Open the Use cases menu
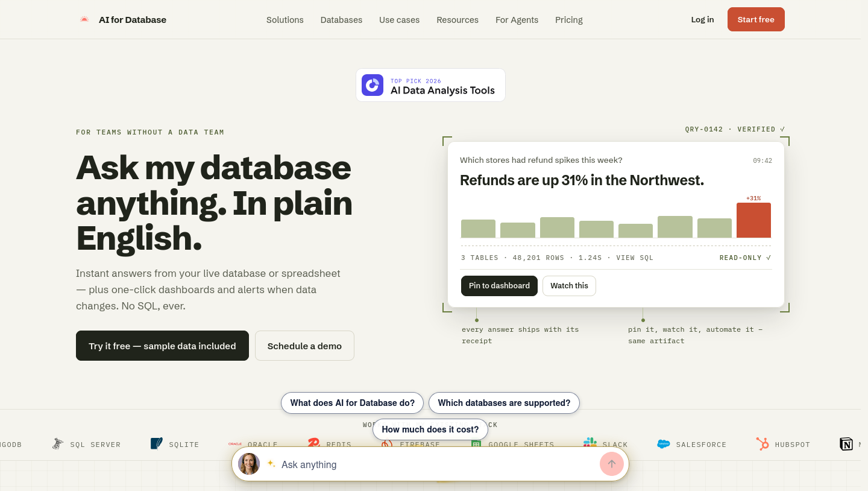Image resolution: width=868 pixels, height=491 pixels. point(399,20)
